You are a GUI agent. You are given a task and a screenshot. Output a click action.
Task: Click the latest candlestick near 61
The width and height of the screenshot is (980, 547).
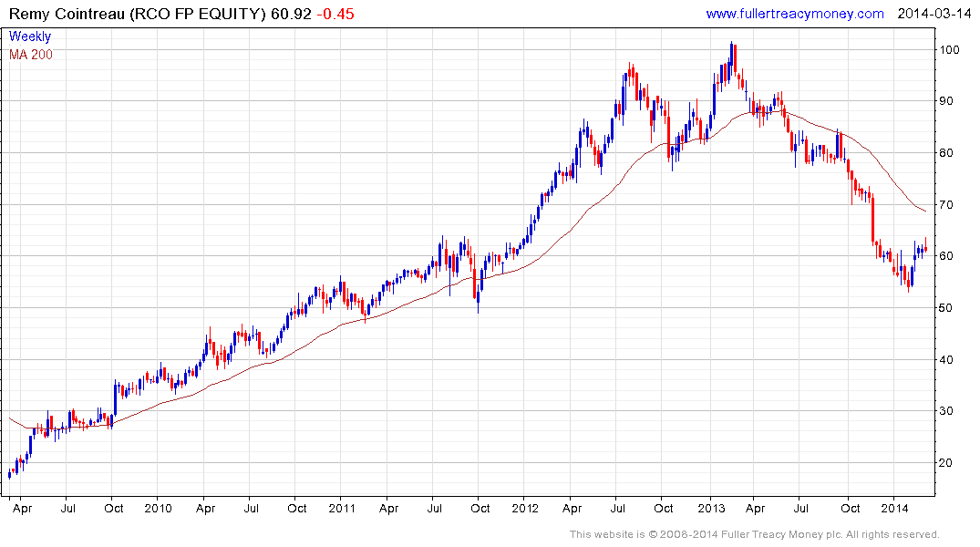(925, 247)
